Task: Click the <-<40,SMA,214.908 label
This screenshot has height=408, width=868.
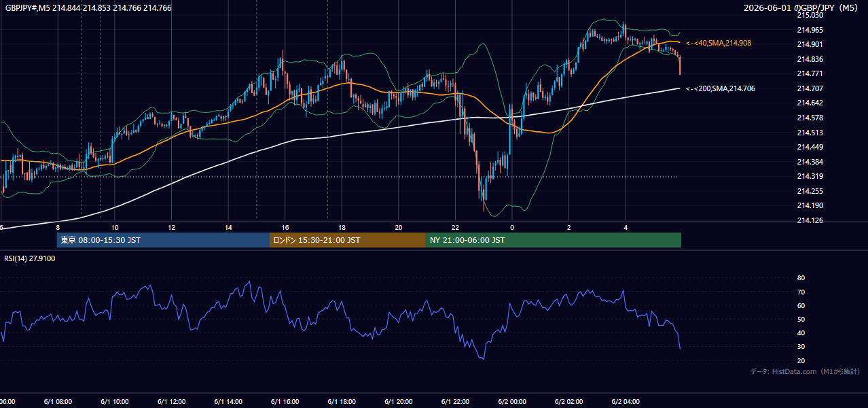Action: [x=718, y=43]
